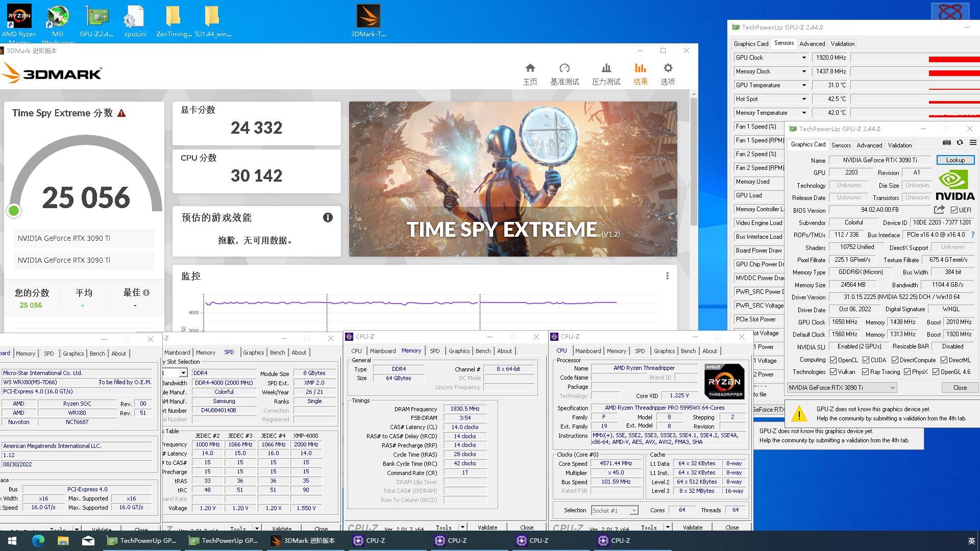The height and width of the screenshot is (551, 980).
Task: Go to the 3DMark 主页 home icon
Action: (530, 74)
